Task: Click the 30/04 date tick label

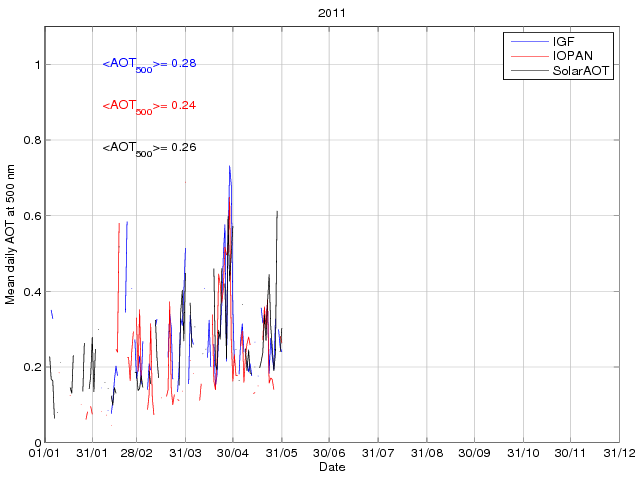Action: [233, 453]
